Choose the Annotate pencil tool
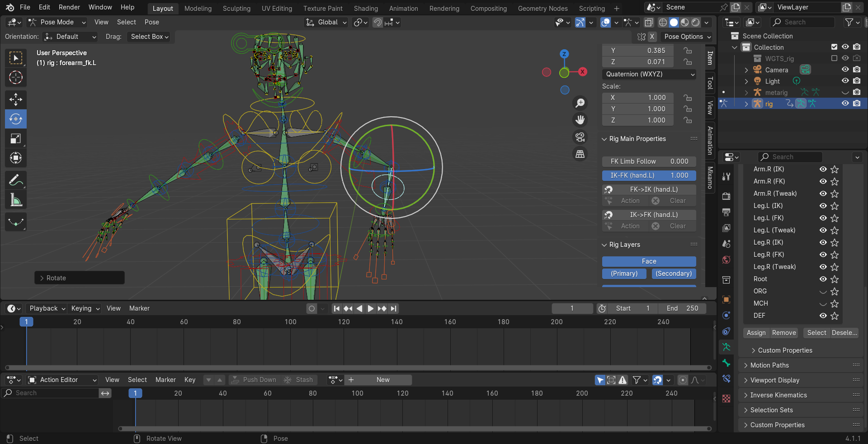The height and width of the screenshot is (444, 868). point(16,180)
